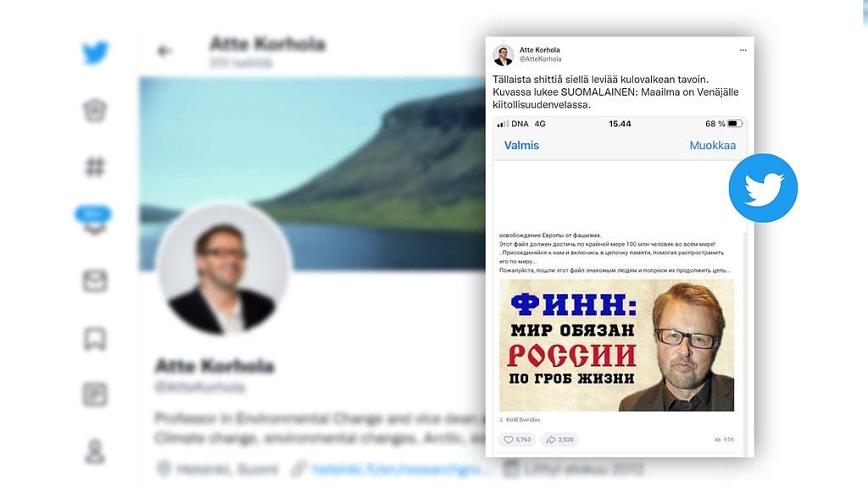Tap Valmis in the screenshot header

pyautogui.click(x=521, y=146)
